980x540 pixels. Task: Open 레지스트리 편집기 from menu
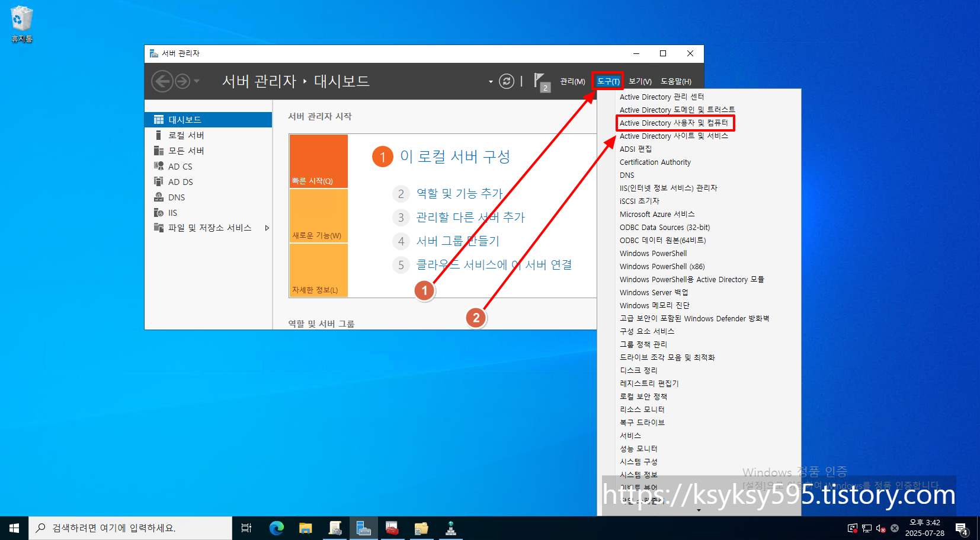point(649,384)
